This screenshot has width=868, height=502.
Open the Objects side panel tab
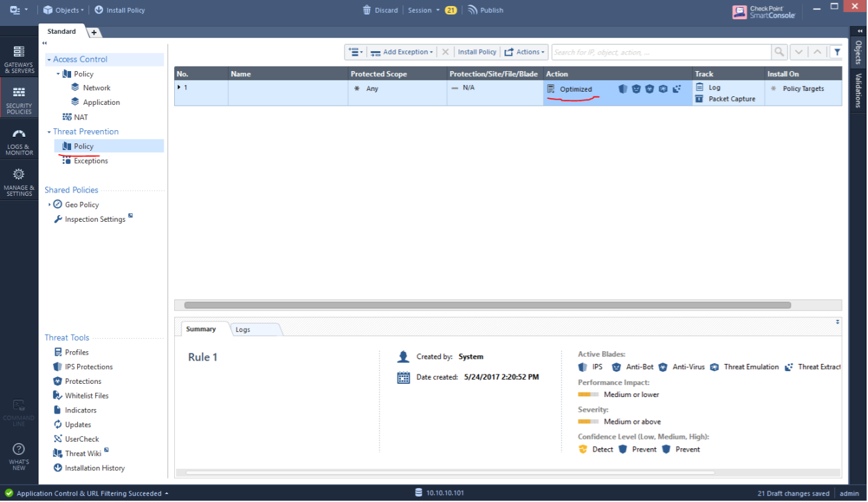coord(859,52)
